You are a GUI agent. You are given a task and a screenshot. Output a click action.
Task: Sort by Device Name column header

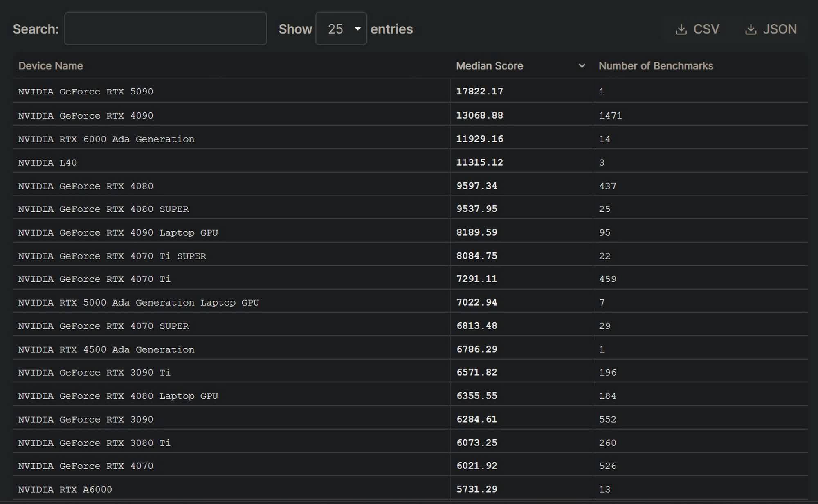51,66
